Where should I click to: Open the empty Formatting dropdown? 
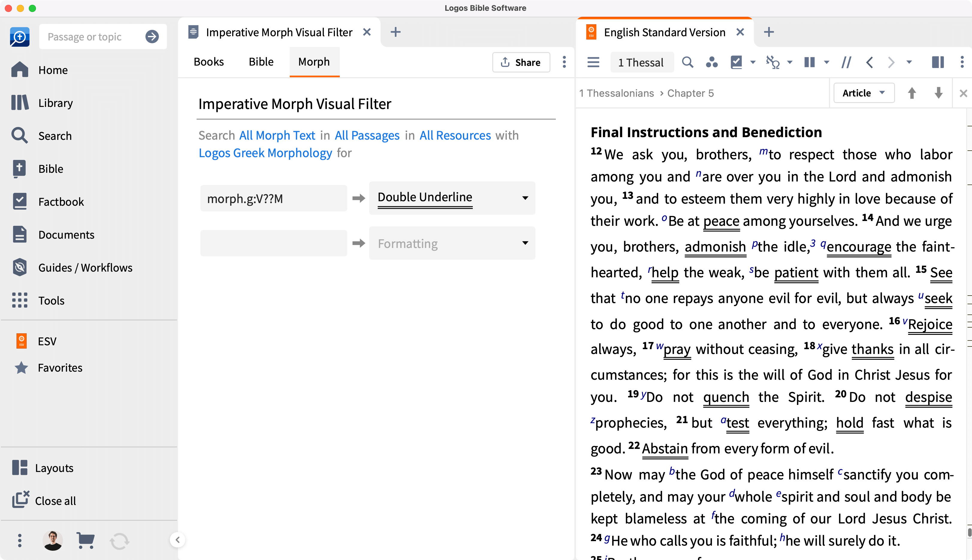click(452, 243)
